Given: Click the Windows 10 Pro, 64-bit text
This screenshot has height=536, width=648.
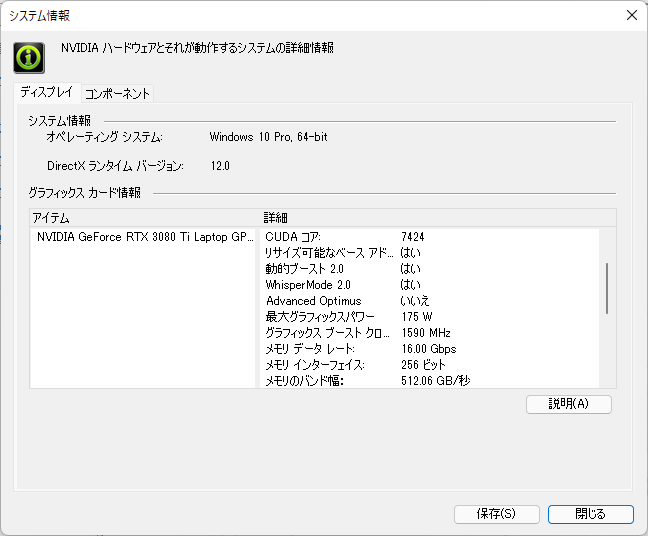Looking at the screenshot, I should [268, 137].
